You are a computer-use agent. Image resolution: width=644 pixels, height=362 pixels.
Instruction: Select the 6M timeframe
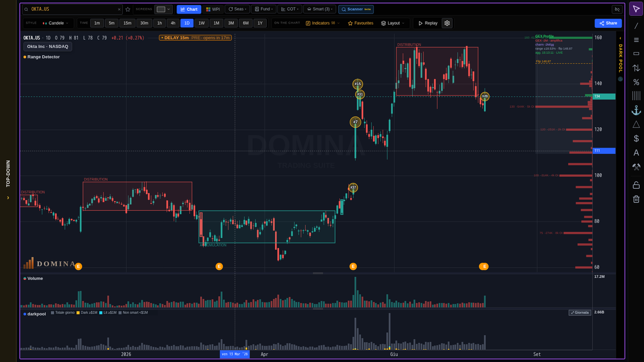(245, 23)
